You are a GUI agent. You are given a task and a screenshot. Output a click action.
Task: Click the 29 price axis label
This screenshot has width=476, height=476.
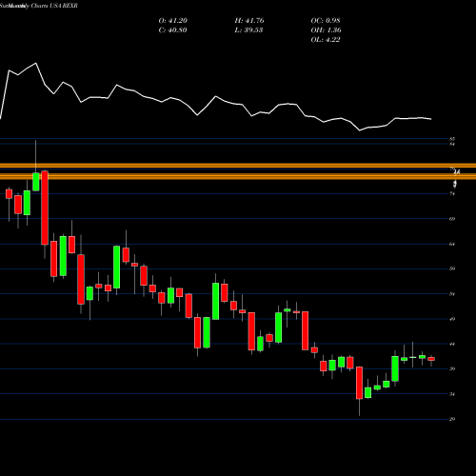pyautogui.click(x=452, y=419)
